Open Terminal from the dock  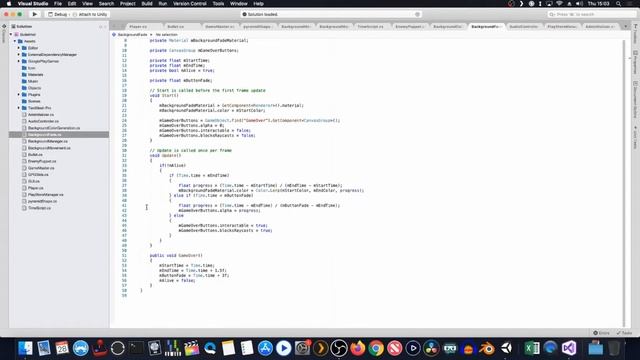click(x=136, y=348)
